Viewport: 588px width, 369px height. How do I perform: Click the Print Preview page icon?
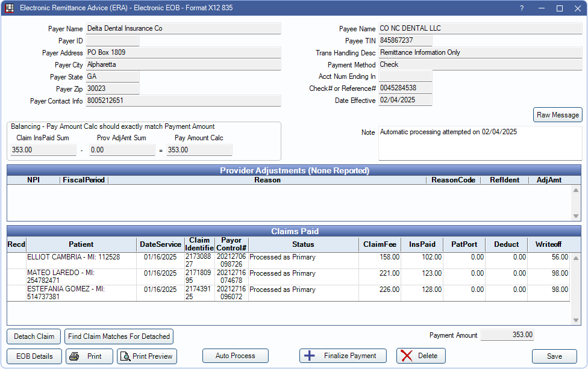pyautogui.click(x=125, y=356)
